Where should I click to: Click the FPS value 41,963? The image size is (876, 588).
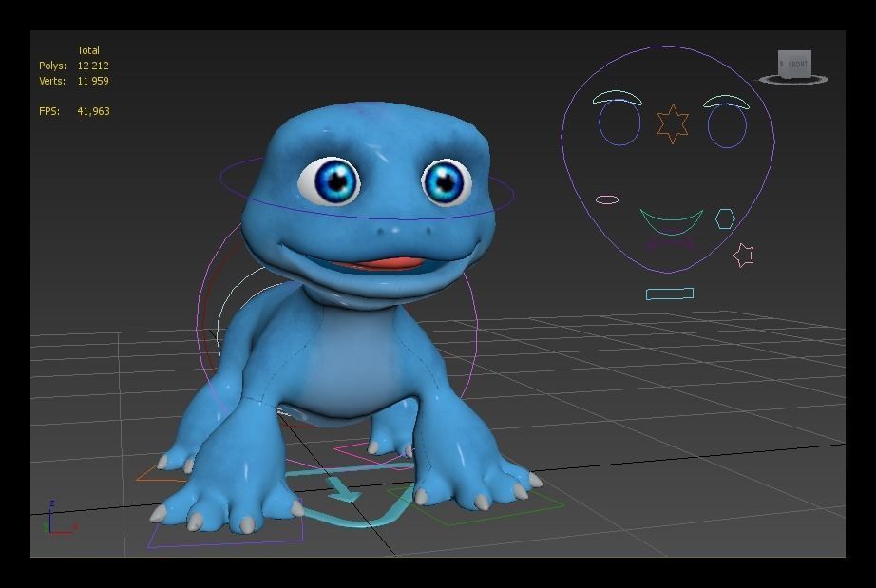coord(93,111)
